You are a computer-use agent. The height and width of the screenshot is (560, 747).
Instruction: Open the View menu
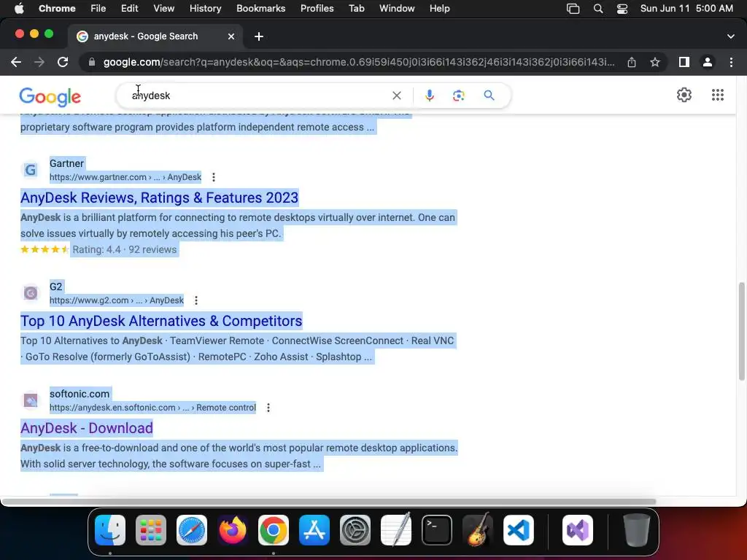163,9
